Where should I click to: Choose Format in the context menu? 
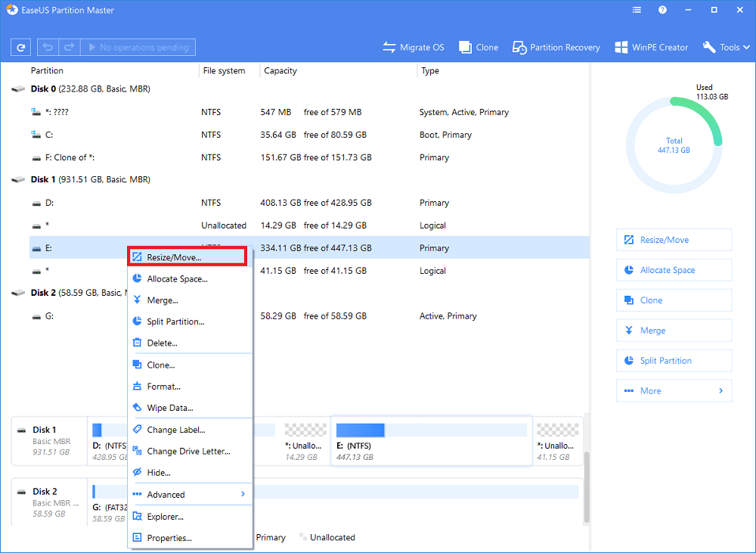click(x=191, y=387)
